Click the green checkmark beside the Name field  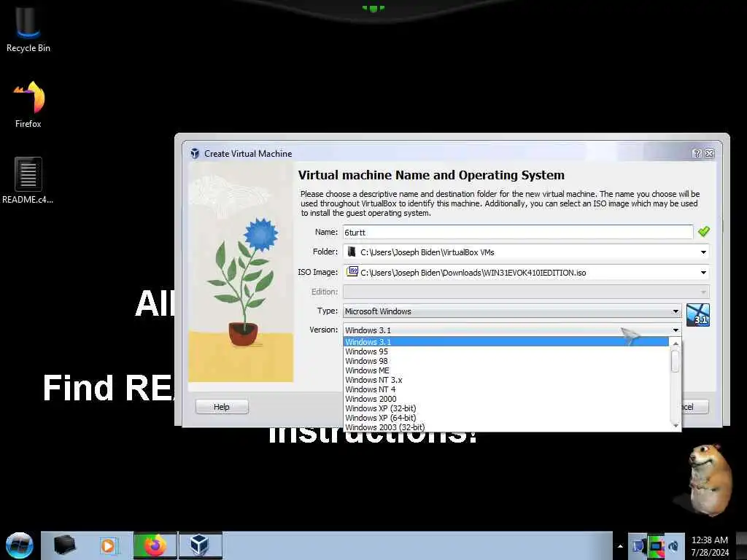coord(704,232)
